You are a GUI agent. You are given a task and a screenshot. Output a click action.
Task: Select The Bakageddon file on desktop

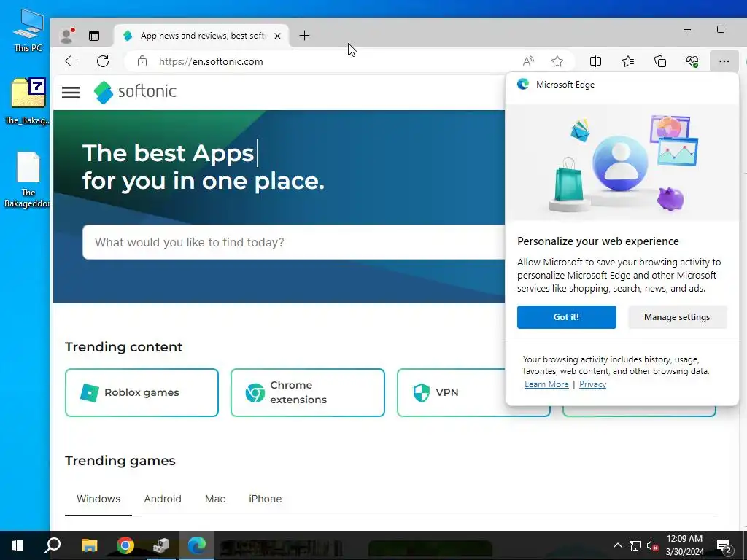(27, 179)
